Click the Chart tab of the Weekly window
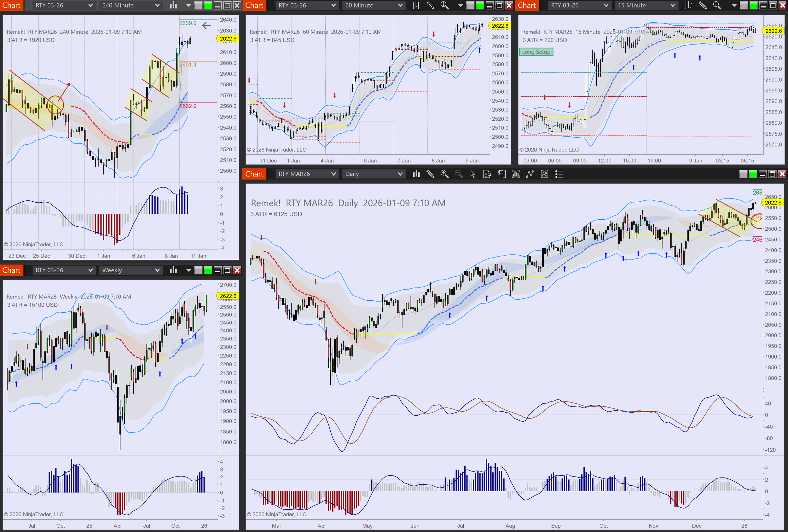The height and width of the screenshot is (532, 788). coord(12,270)
